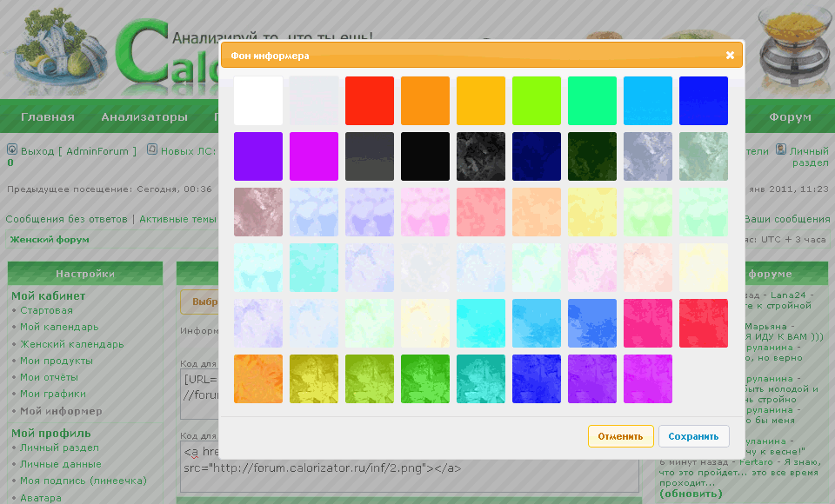Open the Форум menu item
The height and width of the screenshot is (504, 835).
(790, 117)
